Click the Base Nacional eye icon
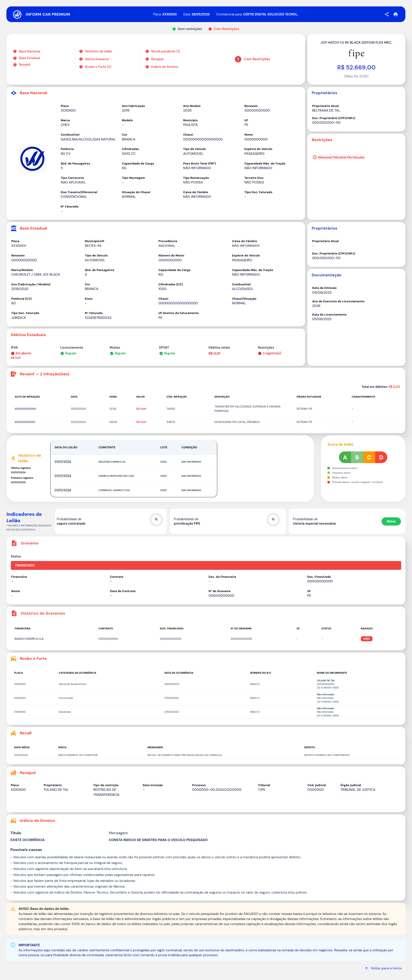 pos(14,93)
